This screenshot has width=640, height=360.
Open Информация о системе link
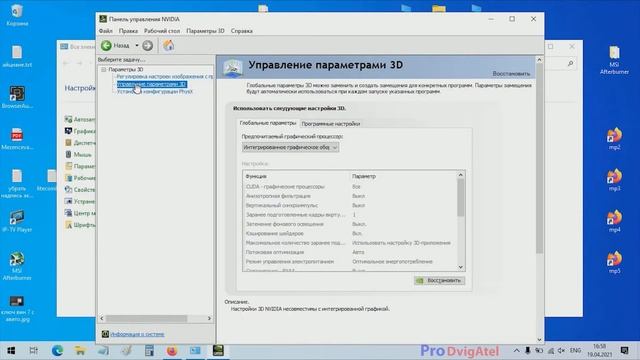[138, 334]
